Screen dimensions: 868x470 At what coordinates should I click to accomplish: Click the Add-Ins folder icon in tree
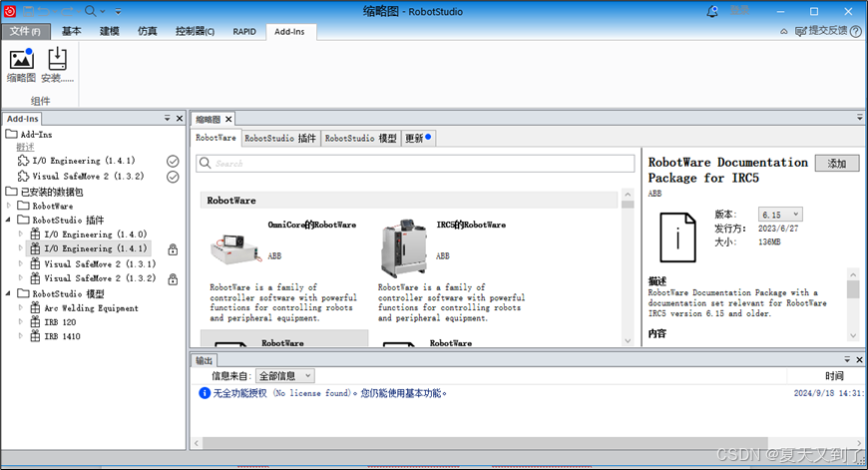(x=11, y=134)
